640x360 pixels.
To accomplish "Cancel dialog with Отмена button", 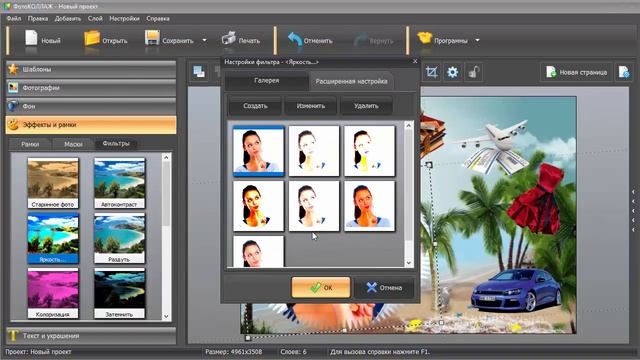I will coord(384,287).
